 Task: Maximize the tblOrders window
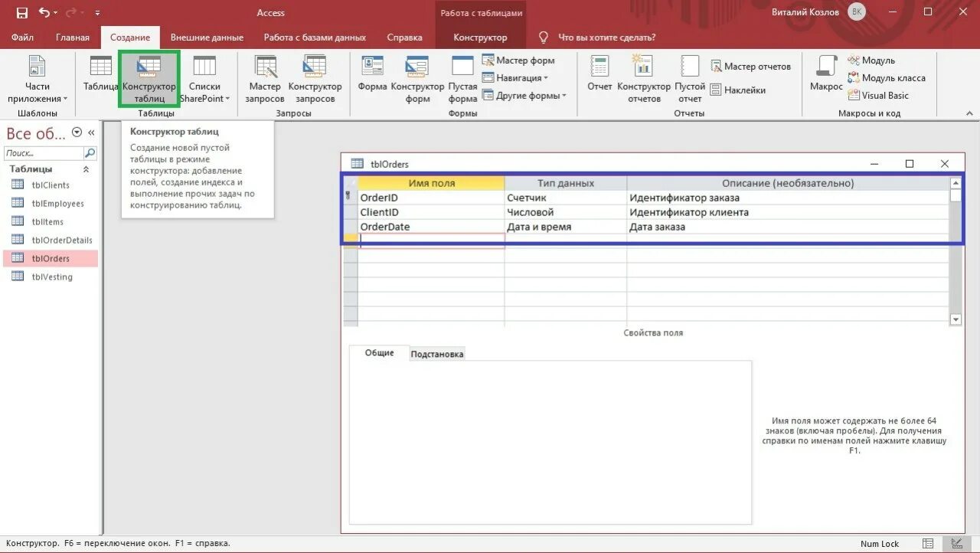[x=910, y=164]
